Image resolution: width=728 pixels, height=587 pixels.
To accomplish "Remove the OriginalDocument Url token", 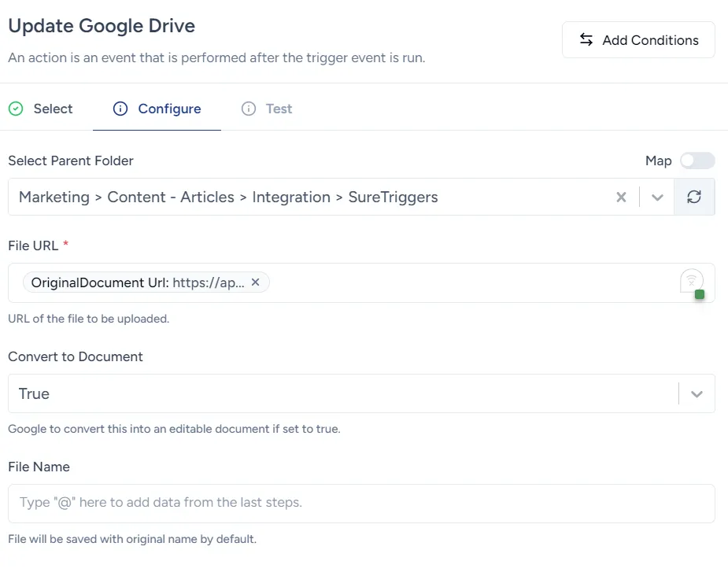I will (x=255, y=282).
